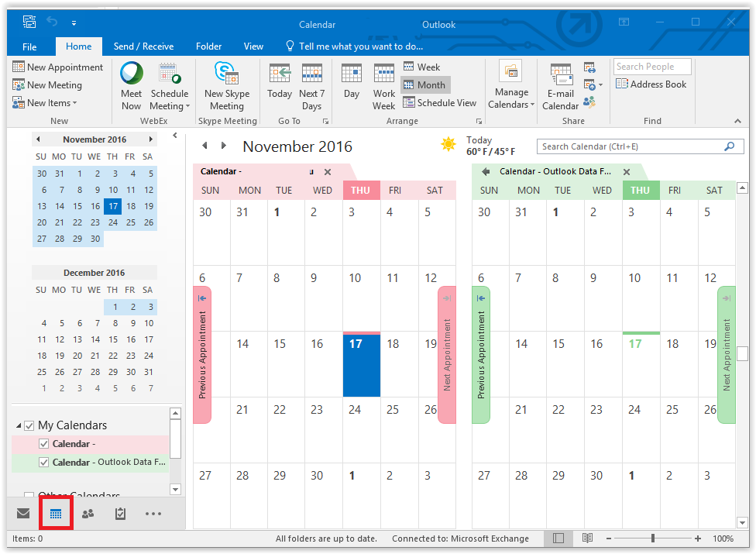The width and height of the screenshot is (756, 554).
Task: Click overlay mode arrow on green calendar
Action: click(486, 171)
